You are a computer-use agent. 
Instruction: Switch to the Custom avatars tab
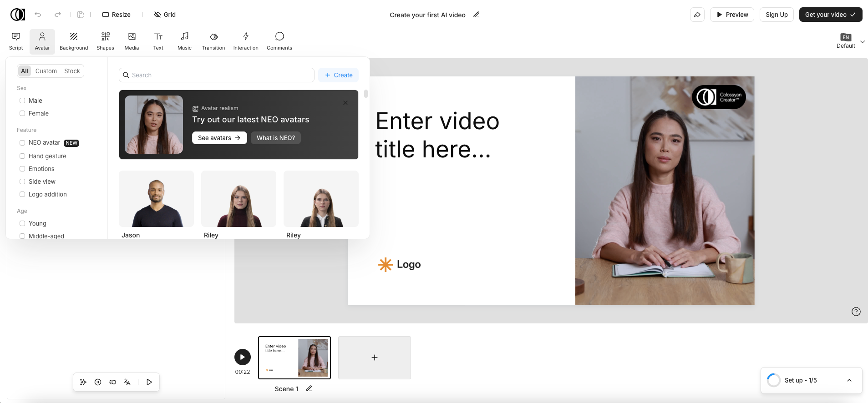tap(46, 71)
